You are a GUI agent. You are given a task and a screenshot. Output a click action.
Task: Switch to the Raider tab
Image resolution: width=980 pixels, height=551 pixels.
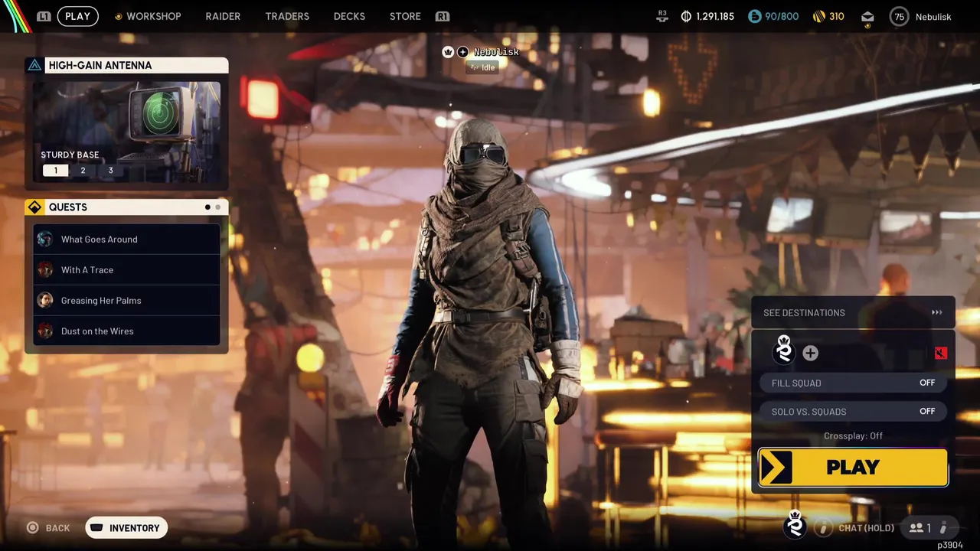click(223, 16)
